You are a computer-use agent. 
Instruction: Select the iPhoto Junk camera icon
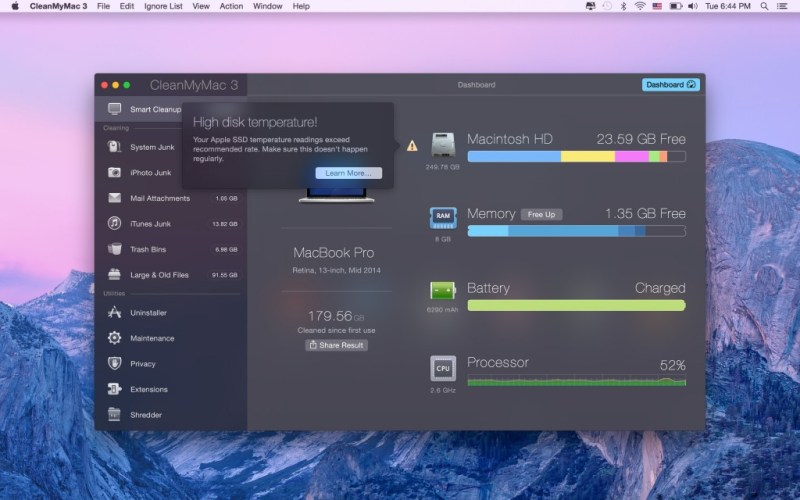tap(114, 172)
